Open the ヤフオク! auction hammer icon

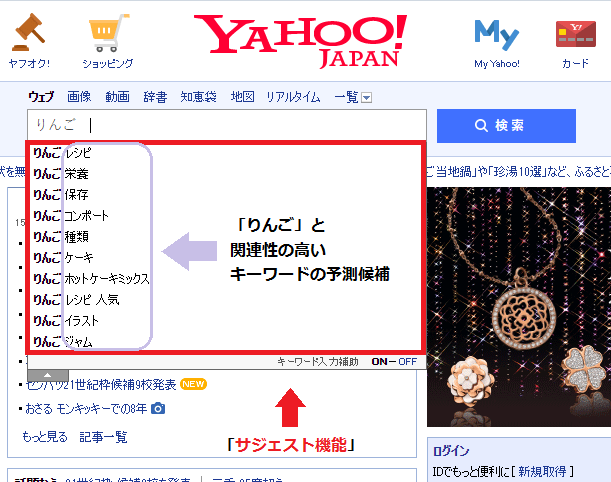(28, 33)
